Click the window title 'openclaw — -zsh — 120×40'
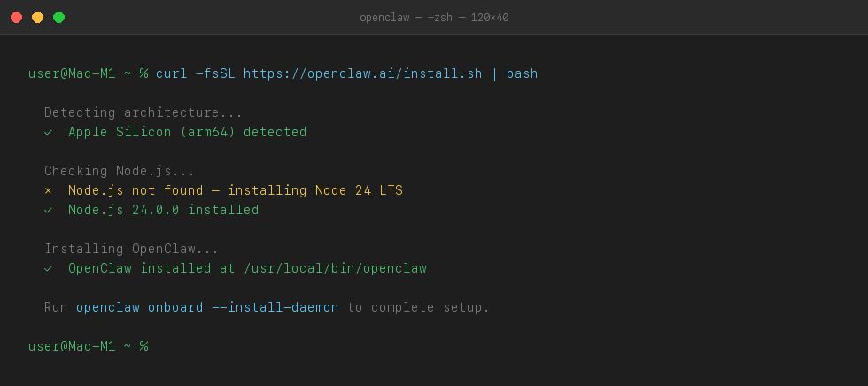Screen dimensions: 868x386 coord(434,17)
